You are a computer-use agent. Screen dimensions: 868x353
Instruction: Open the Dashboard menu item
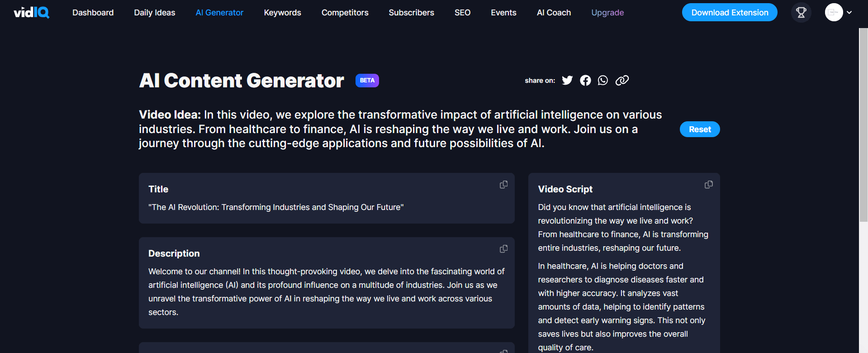coord(93,13)
